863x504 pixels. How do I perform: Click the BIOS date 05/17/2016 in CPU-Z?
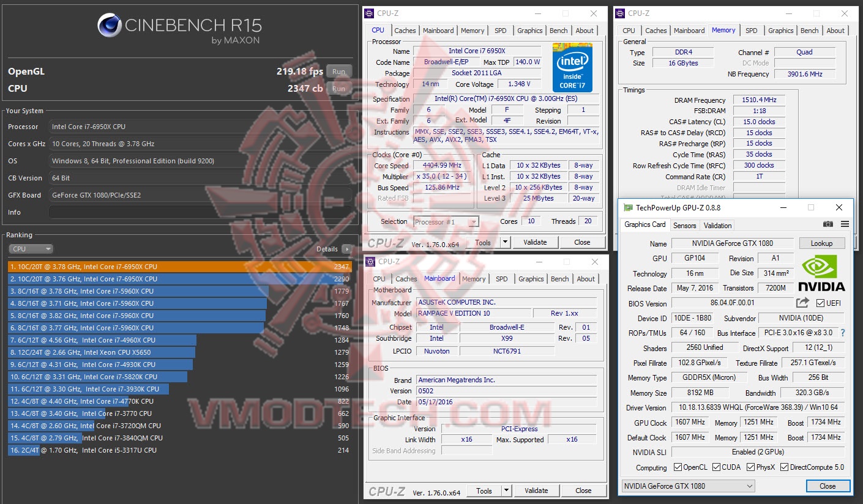pos(506,402)
